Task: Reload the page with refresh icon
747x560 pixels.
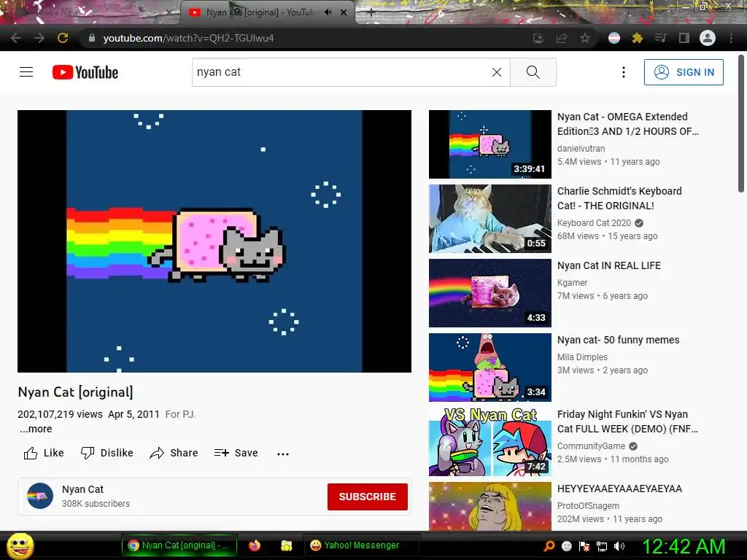Action: (x=63, y=38)
